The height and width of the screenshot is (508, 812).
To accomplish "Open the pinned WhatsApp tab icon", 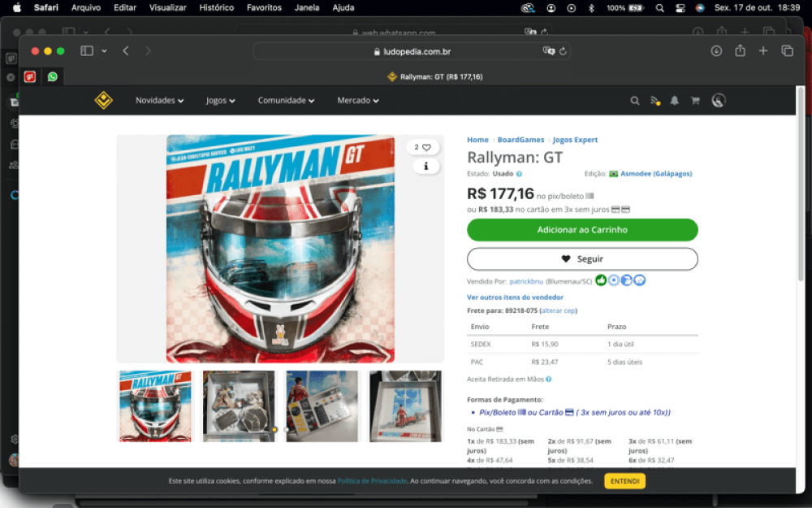I will (x=53, y=76).
